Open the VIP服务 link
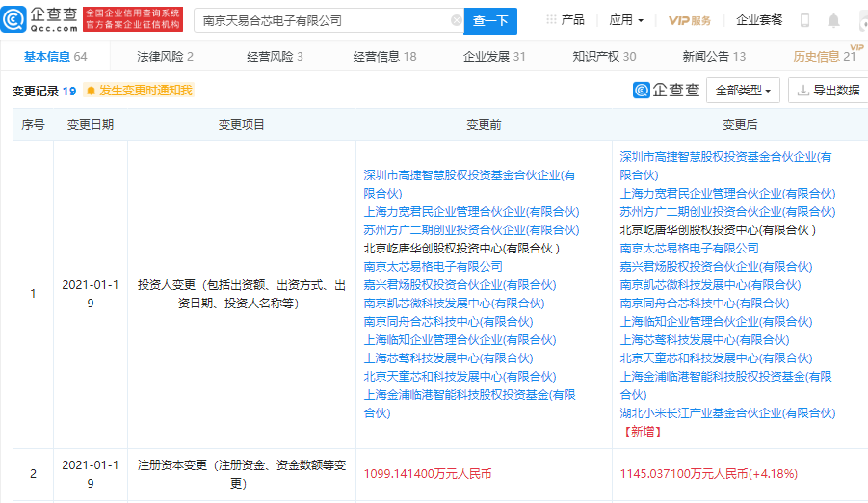The height and width of the screenshot is (503, 868). pyautogui.click(x=690, y=20)
